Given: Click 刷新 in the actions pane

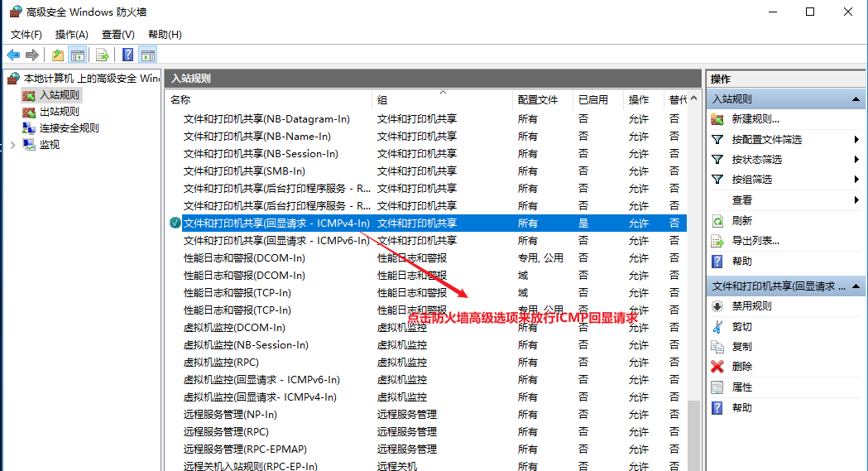Looking at the screenshot, I should (x=741, y=221).
